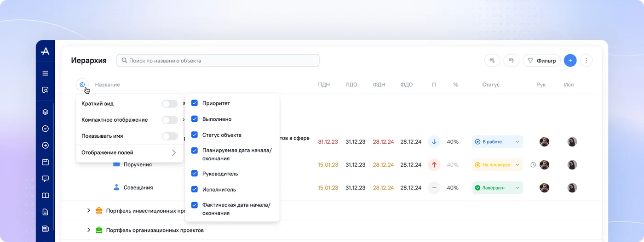
Task: Click the orange briefcase portfolio icon
Action: click(99, 211)
